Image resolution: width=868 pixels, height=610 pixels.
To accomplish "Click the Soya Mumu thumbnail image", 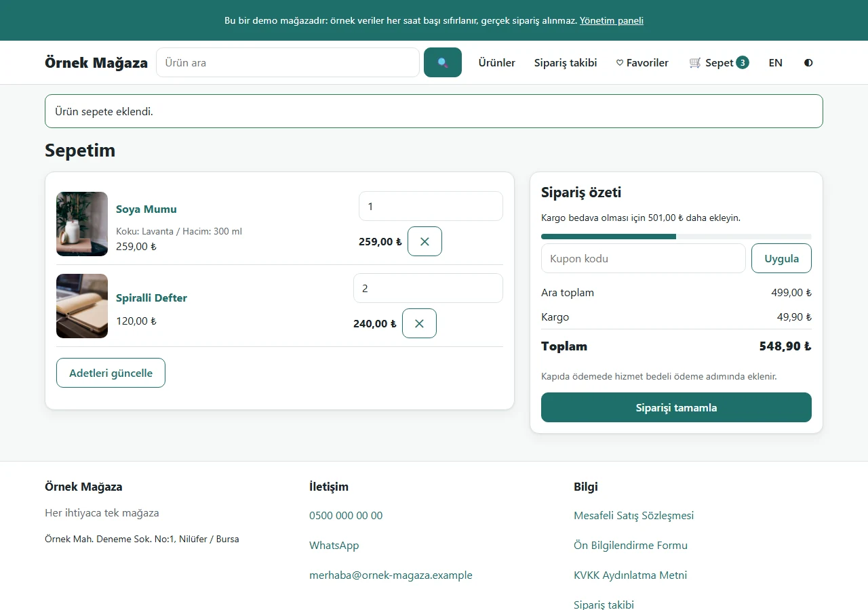I will 82,224.
